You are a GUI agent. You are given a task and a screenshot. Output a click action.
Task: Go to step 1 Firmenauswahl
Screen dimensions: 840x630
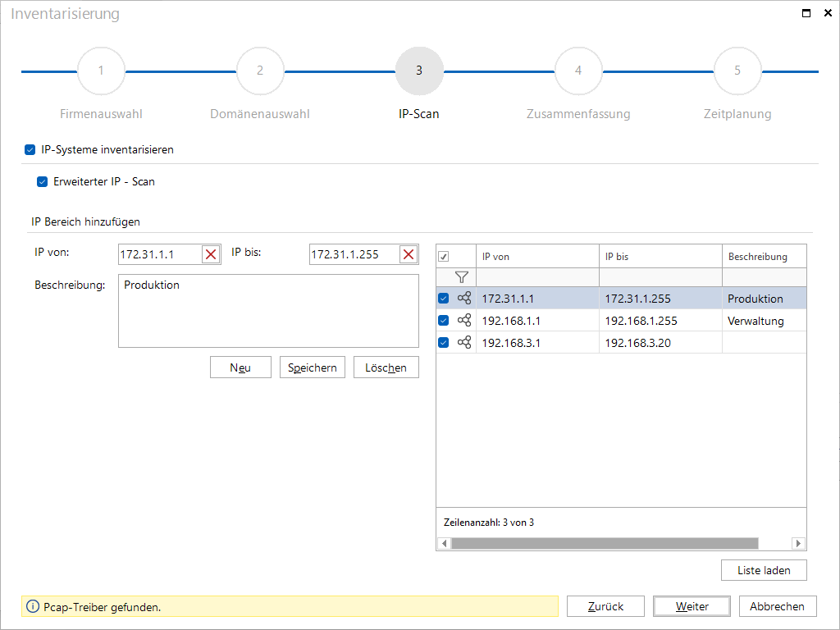[101, 71]
